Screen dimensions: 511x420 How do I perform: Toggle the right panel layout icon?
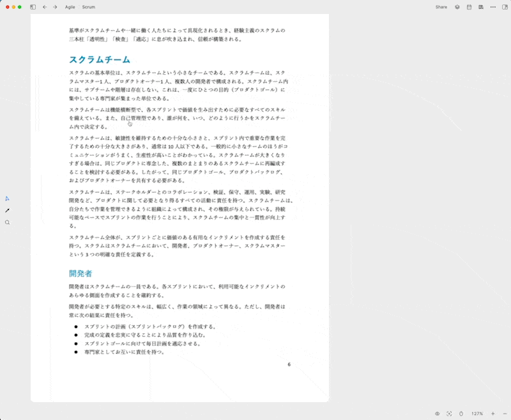point(505,7)
